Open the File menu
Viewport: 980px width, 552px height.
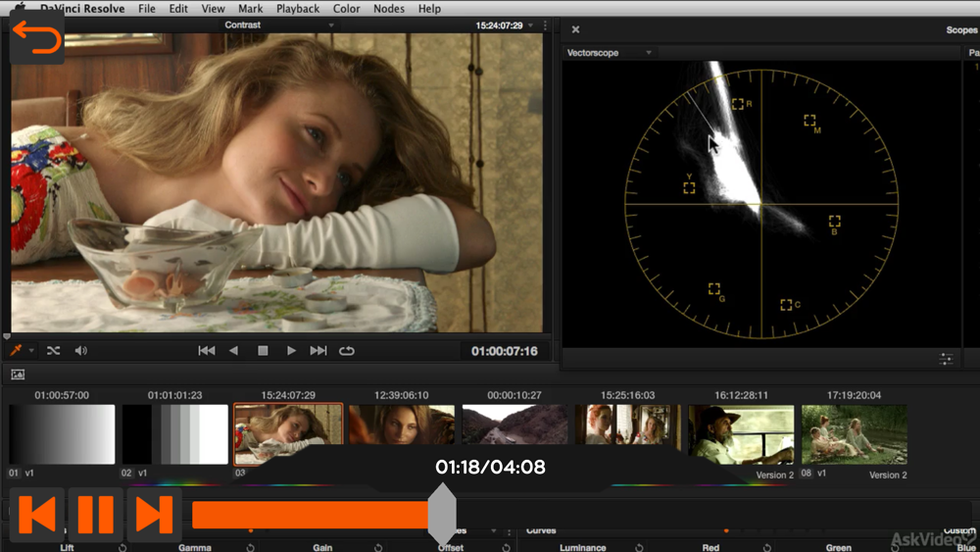147,9
